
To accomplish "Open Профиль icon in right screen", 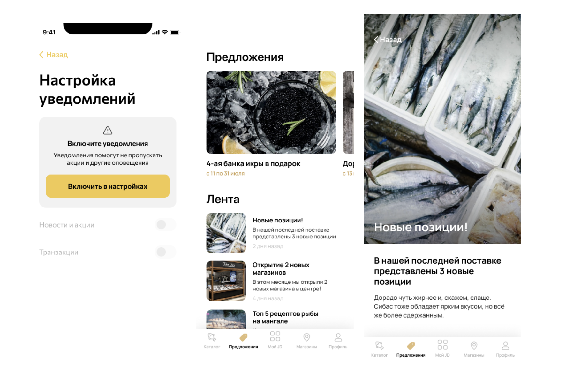I will coord(505,345).
